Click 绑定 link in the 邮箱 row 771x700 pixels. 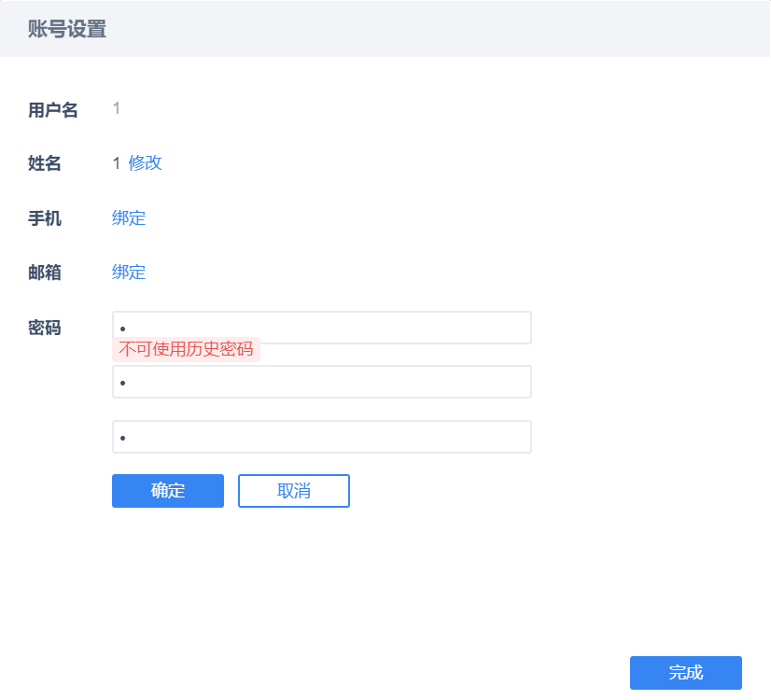129,273
